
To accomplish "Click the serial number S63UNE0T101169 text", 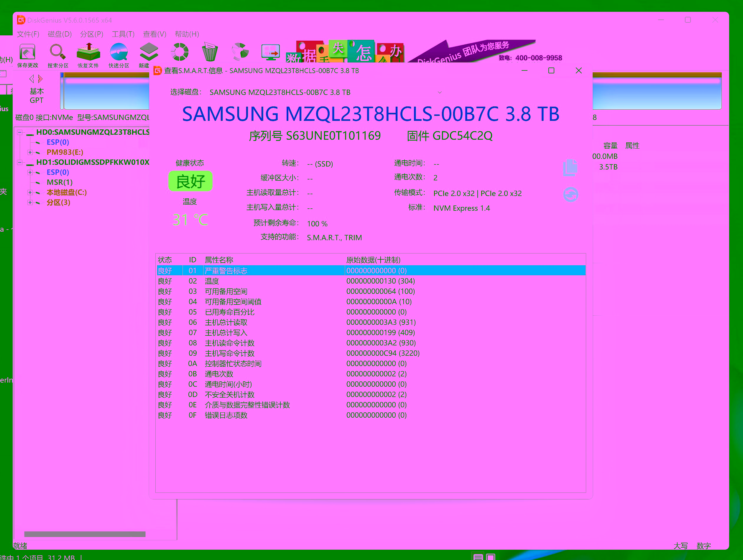I will pos(333,136).
